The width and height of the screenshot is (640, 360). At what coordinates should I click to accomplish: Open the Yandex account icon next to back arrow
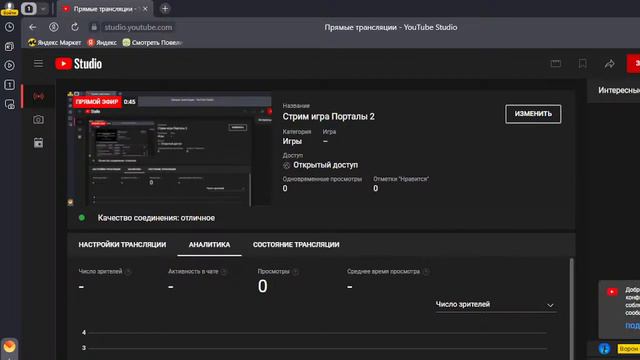tap(53, 27)
